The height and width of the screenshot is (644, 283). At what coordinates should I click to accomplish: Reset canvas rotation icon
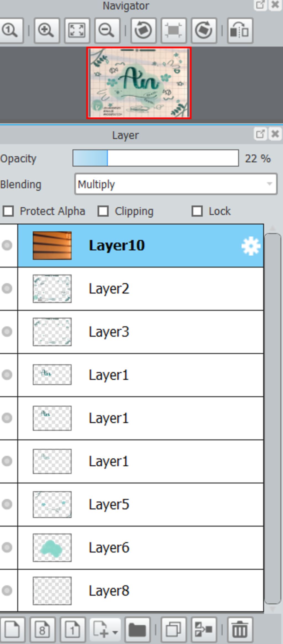click(174, 30)
